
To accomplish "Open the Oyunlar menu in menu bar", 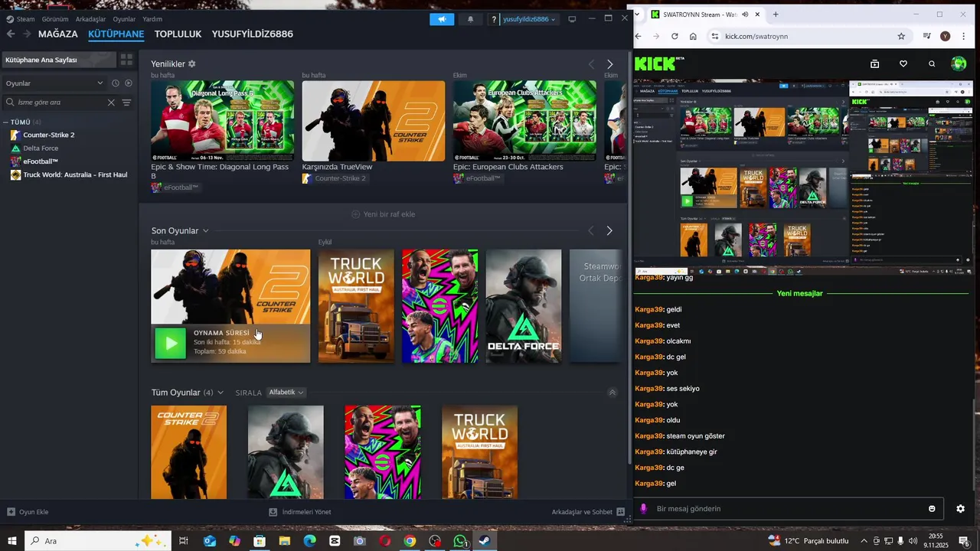I will pyautogui.click(x=124, y=19).
